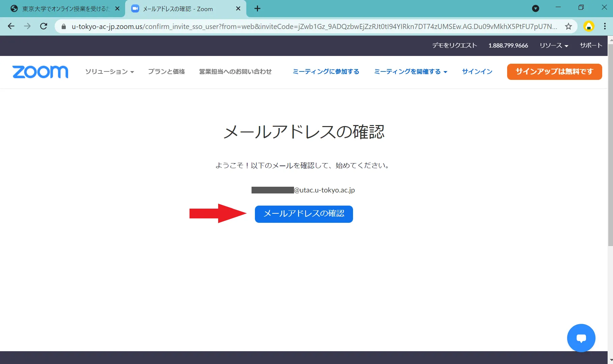This screenshot has height=364, width=613.
Task: Click the Zoom logo
Action: pos(40,72)
